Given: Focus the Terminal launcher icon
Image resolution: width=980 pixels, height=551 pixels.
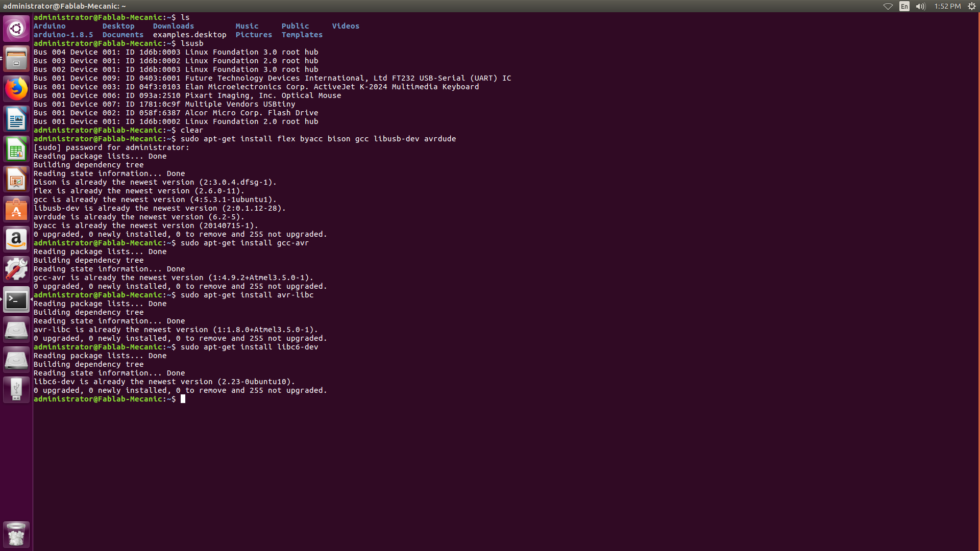Looking at the screenshot, I should [x=16, y=299].
